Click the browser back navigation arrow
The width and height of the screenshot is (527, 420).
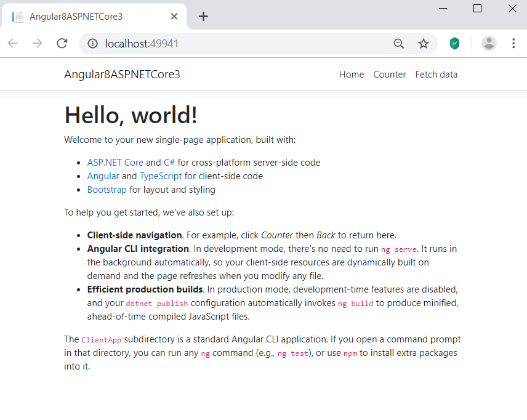(x=12, y=43)
